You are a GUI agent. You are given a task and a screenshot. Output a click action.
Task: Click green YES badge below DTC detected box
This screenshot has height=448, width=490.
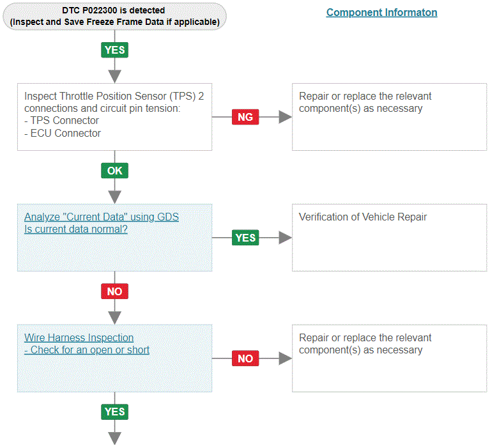pyautogui.click(x=114, y=50)
